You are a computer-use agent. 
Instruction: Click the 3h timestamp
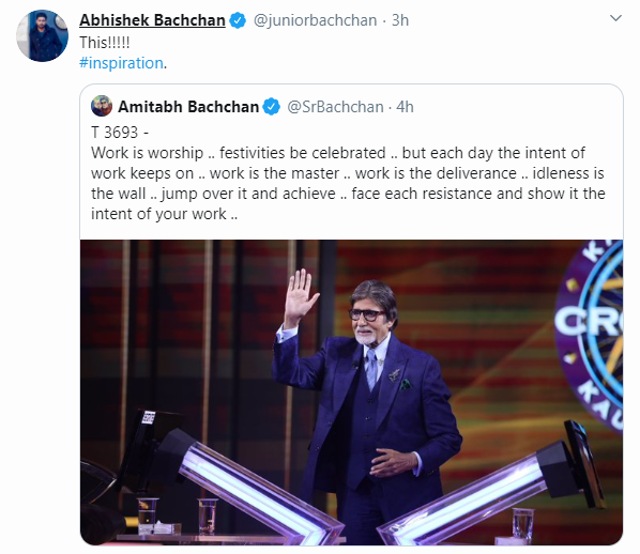[400, 20]
